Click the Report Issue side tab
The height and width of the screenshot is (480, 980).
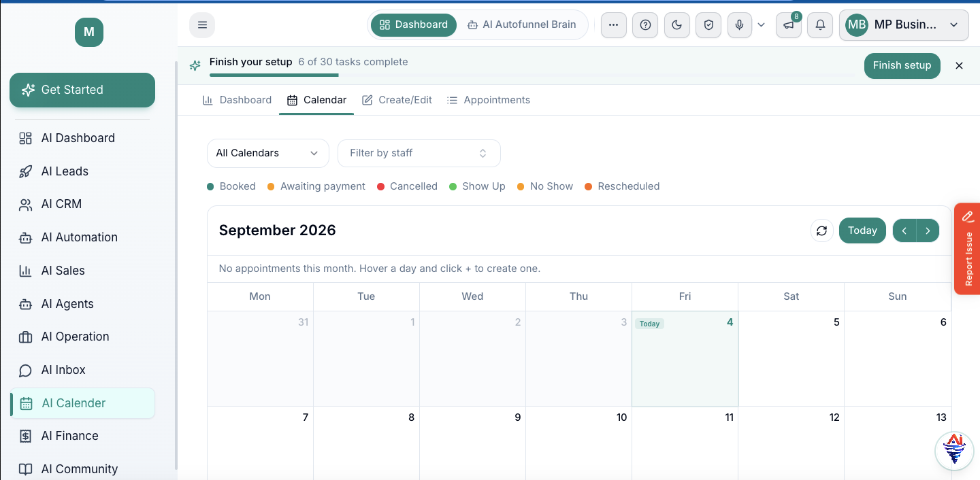[x=968, y=249]
